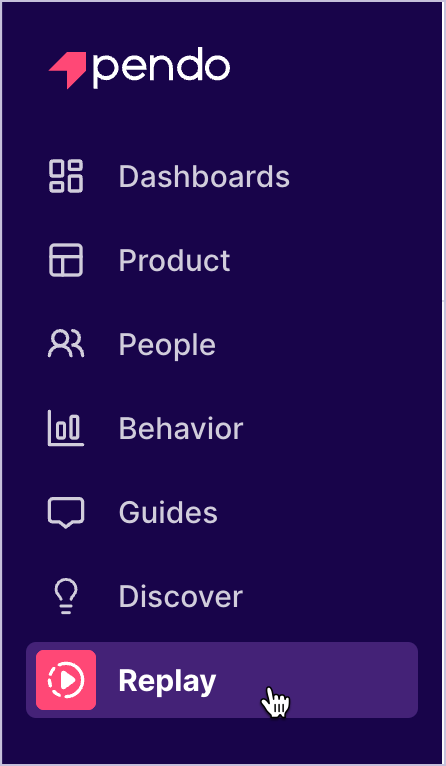This screenshot has width=446, height=766.
Task: Click the pendo wordmark text
Action: pos(161,68)
